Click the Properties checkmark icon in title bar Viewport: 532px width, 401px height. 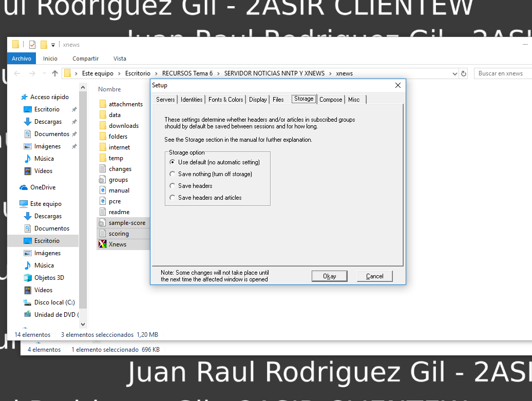[x=32, y=45]
